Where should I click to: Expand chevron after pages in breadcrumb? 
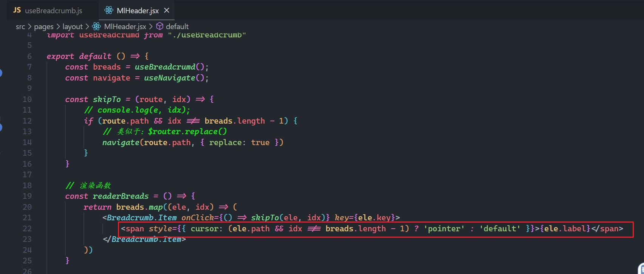[58, 26]
